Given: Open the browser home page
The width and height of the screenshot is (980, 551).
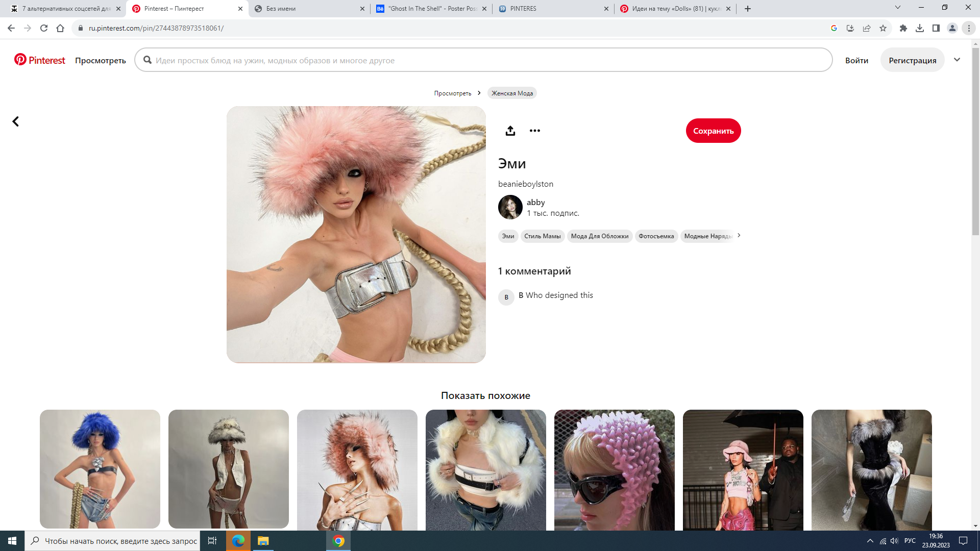Looking at the screenshot, I should tap(60, 28).
